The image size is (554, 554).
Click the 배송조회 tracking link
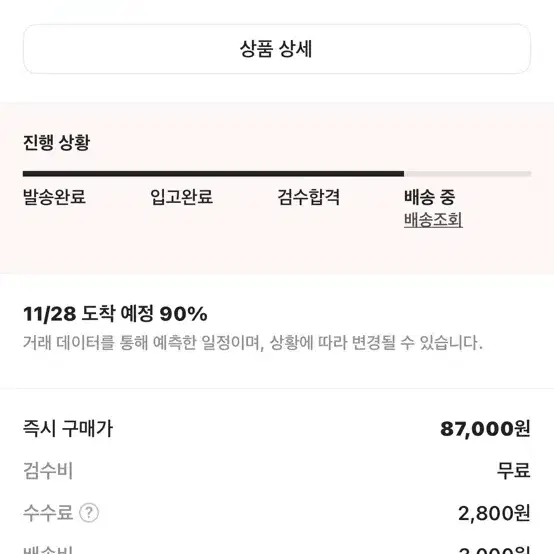(433, 220)
